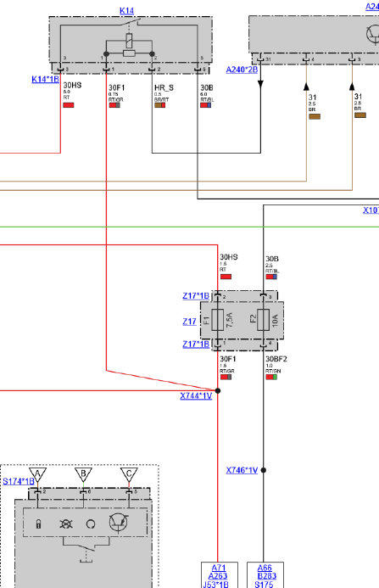379x588 pixels.
Task: Open the X746*1V splice link
Action: tap(242, 470)
